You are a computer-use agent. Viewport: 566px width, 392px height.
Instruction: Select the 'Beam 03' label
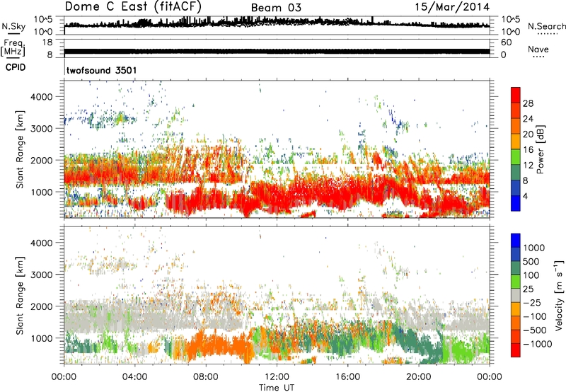click(x=276, y=8)
